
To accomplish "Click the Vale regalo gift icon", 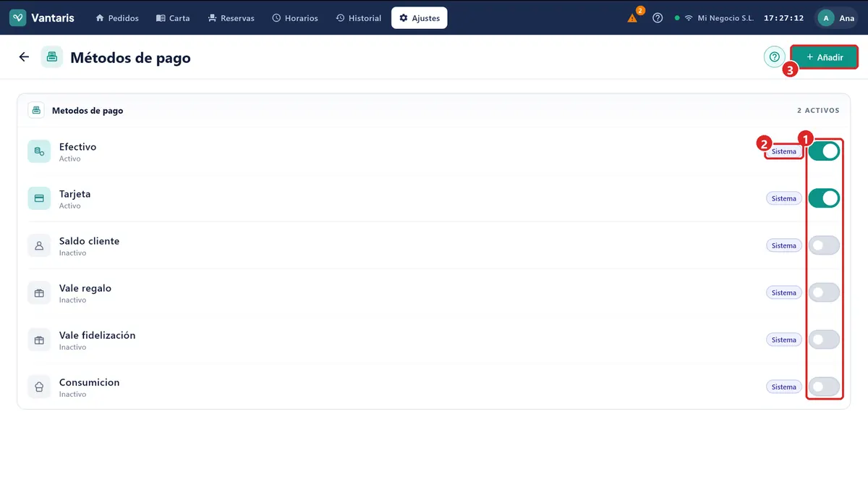I will [39, 292].
